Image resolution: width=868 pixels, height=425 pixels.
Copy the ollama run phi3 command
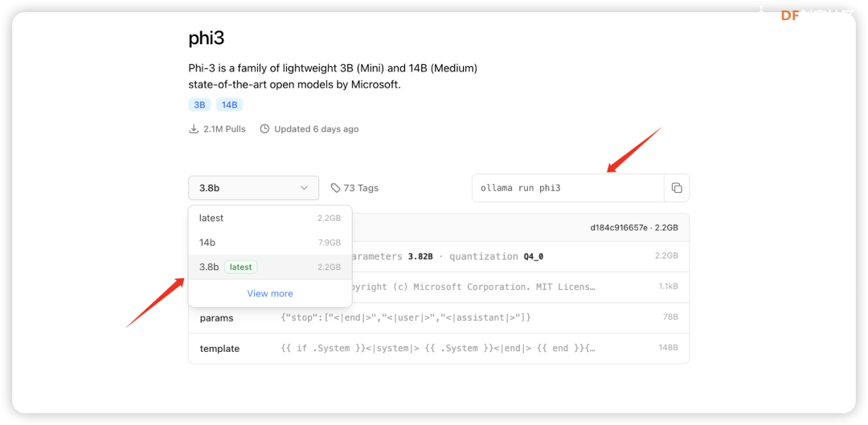tap(677, 188)
